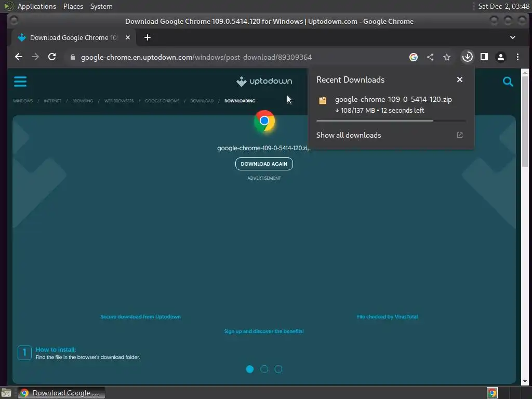Image resolution: width=532 pixels, height=399 pixels.
Task: Click Show all downloads
Action: (349, 135)
